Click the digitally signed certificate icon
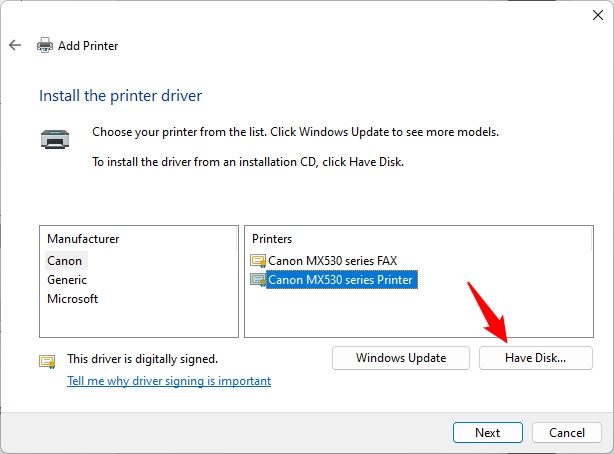 coord(47,361)
